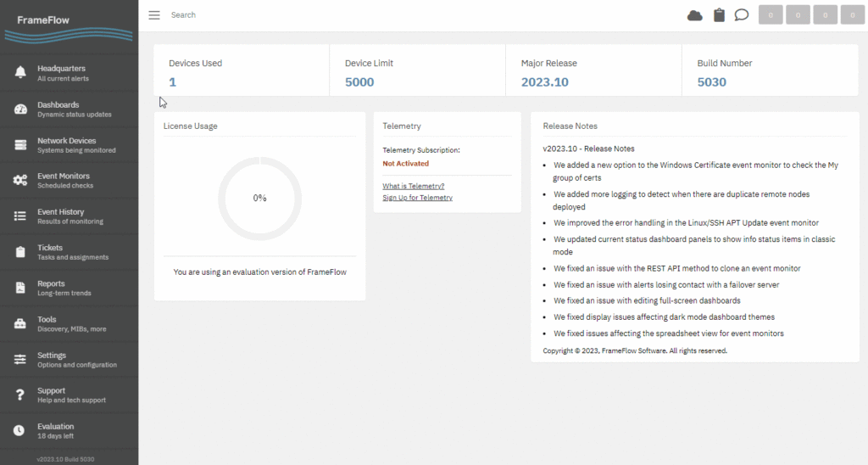868x465 pixels.
Task: Click release note about REST API clone
Action: point(677,268)
